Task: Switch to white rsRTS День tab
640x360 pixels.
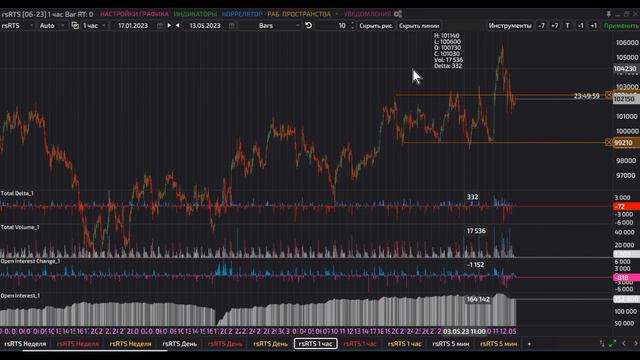Action: [x=179, y=344]
